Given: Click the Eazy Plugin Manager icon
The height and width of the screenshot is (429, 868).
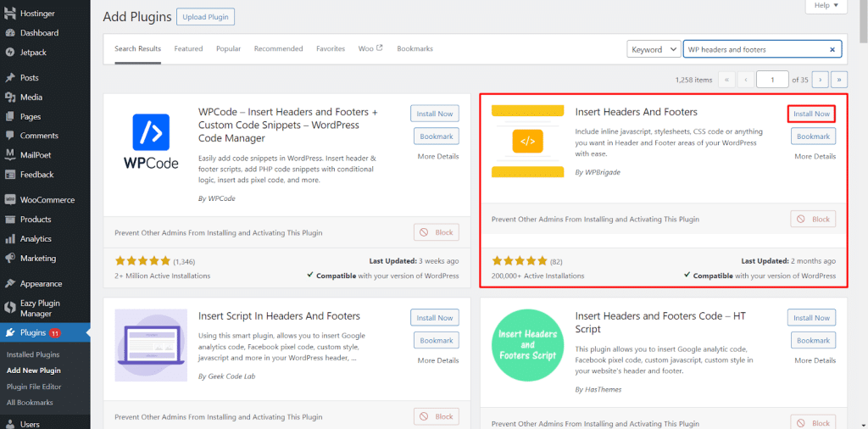Looking at the screenshot, I should click(9, 308).
